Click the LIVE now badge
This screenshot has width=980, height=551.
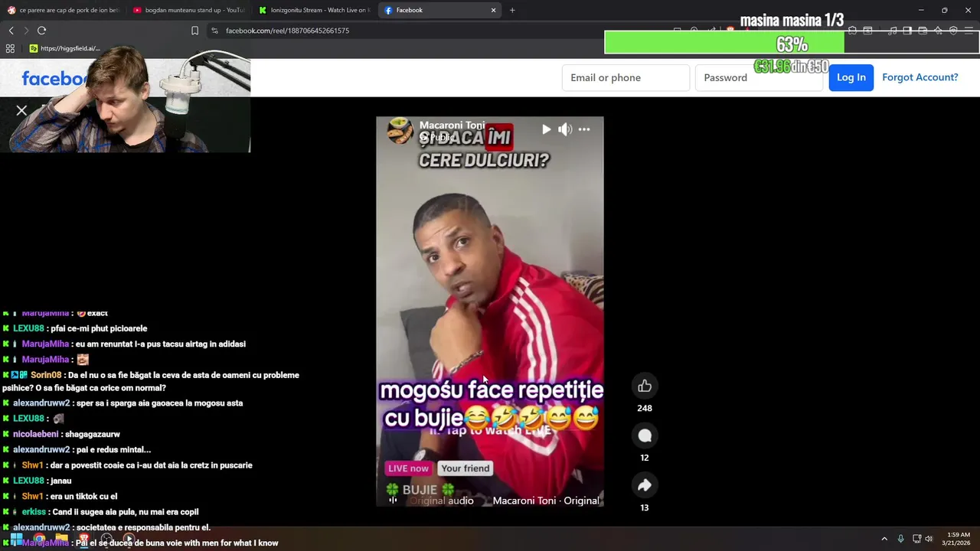click(408, 468)
